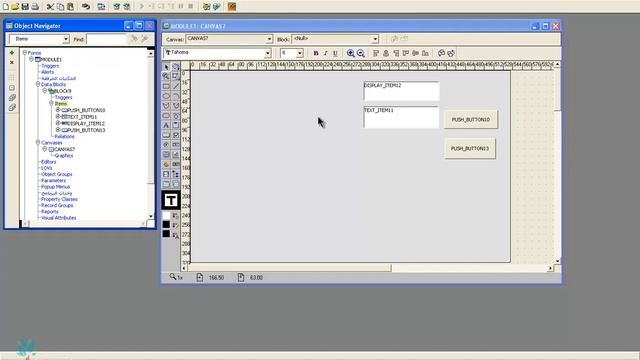
Task: Select CANVAS7 in the navigator tree
Action: 64,149
